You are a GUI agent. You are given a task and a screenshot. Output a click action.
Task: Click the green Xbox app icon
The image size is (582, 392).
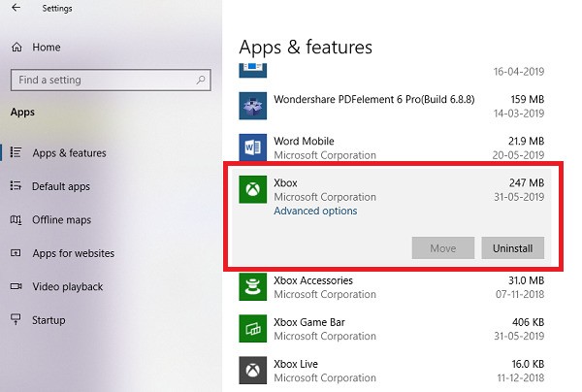(x=253, y=189)
